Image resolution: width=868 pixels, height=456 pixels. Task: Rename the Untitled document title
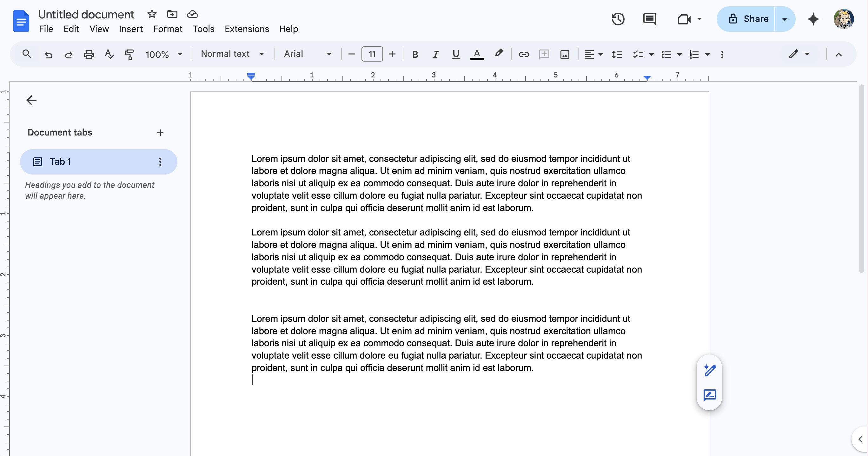point(86,15)
